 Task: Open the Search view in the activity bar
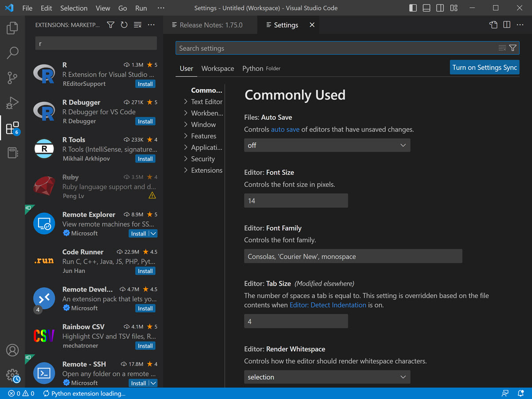pos(12,53)
